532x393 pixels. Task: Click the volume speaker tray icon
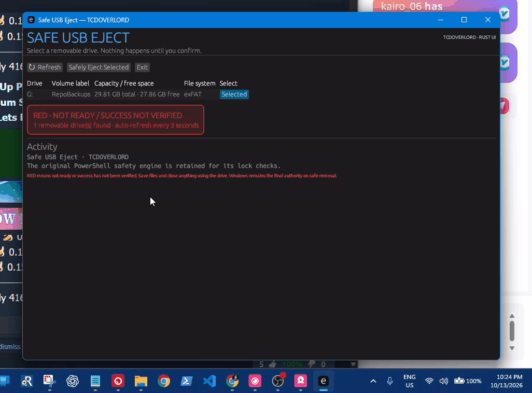coord(443,381)
